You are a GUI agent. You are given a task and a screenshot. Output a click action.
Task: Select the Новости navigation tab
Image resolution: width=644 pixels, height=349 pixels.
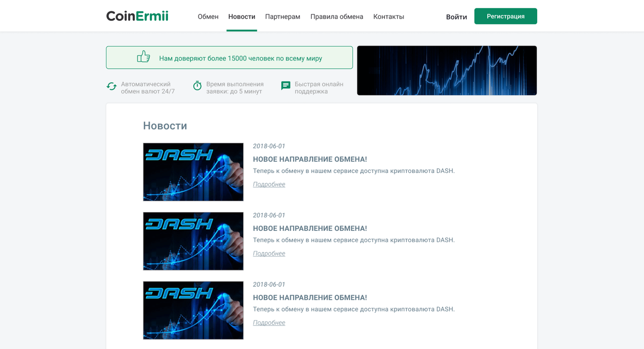pyautogui.click(x=241, y=17)
